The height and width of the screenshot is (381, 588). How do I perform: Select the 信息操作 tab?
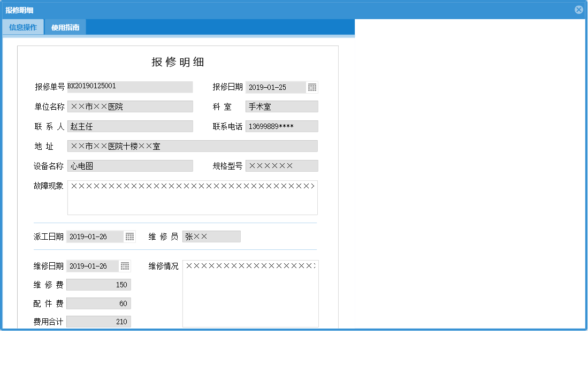pos(23,26)
